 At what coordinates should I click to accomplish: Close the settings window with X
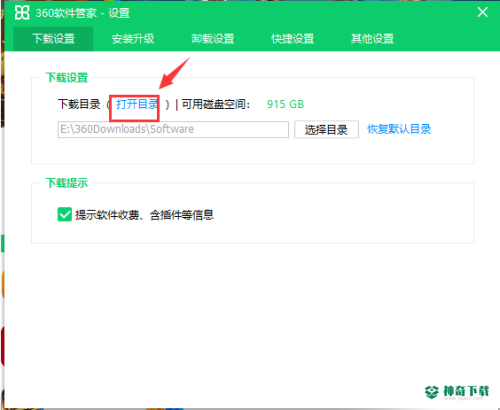pos(482,12)
